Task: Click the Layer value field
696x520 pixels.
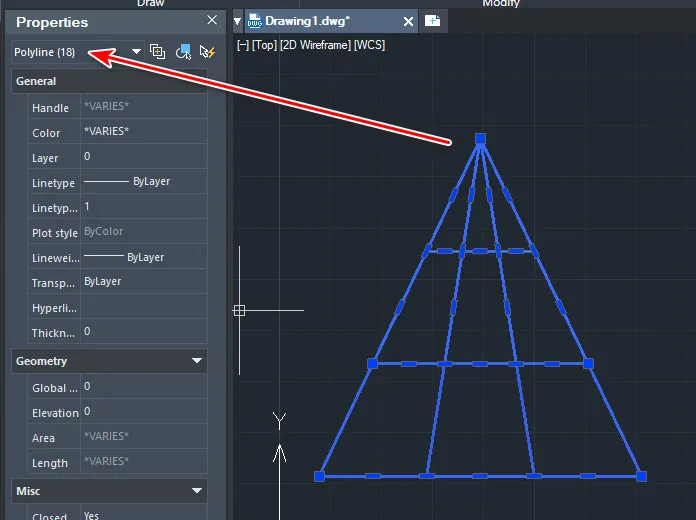Action: pos(143,156)
